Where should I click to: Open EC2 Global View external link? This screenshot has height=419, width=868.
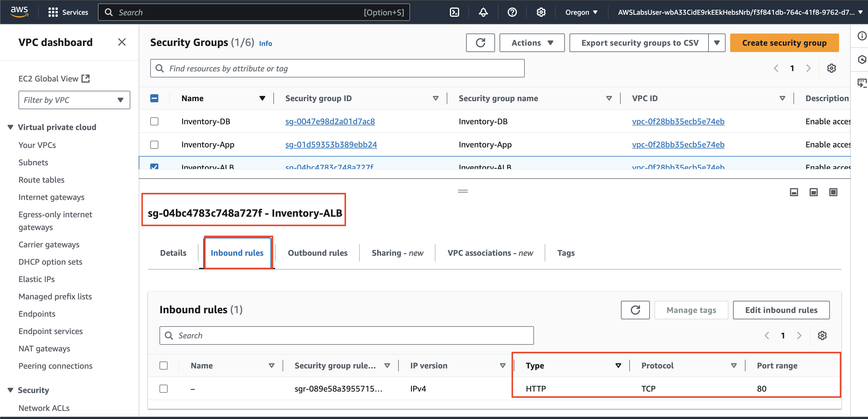(x=54, y=79)
